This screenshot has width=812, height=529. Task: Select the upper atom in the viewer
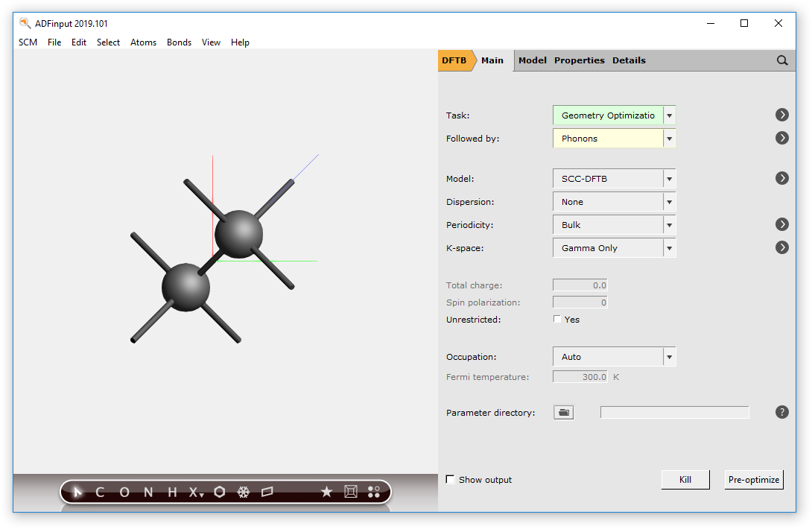[x=238, y=234]
